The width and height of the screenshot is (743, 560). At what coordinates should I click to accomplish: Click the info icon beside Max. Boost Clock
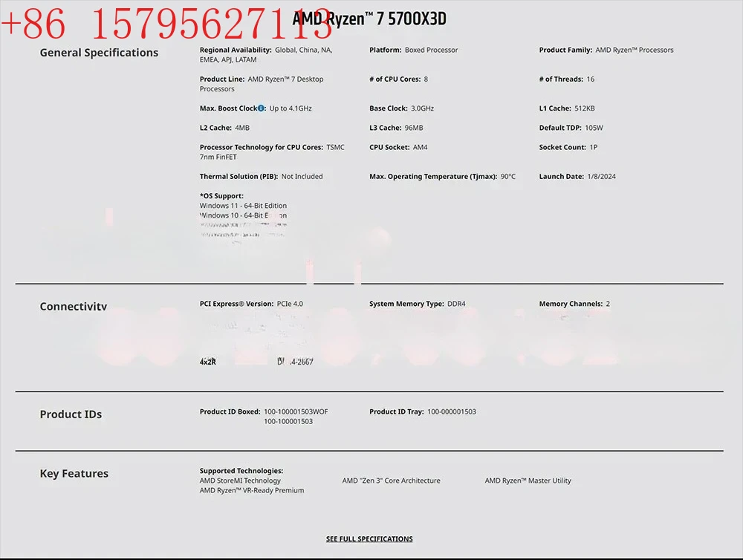[x=259, y=108]
